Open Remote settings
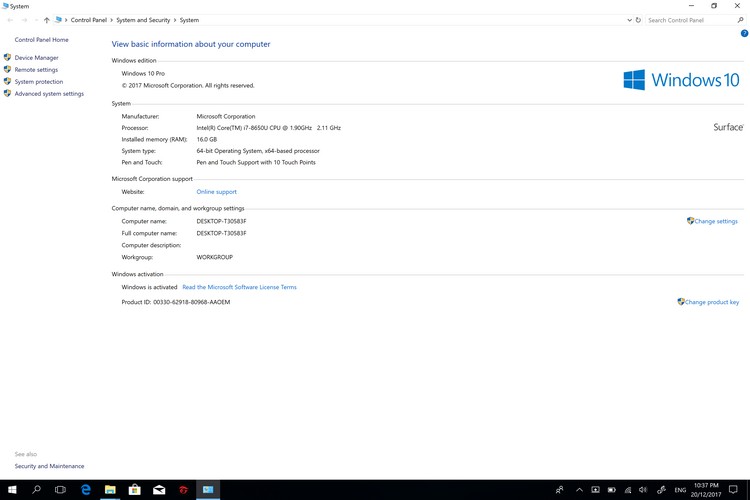Image resolution: width=750 pixels, height=500 pixels. pos(36,70)
